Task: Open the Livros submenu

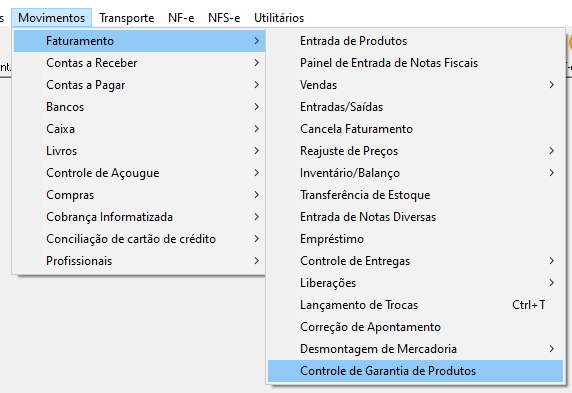Action: tap(139, 151)
